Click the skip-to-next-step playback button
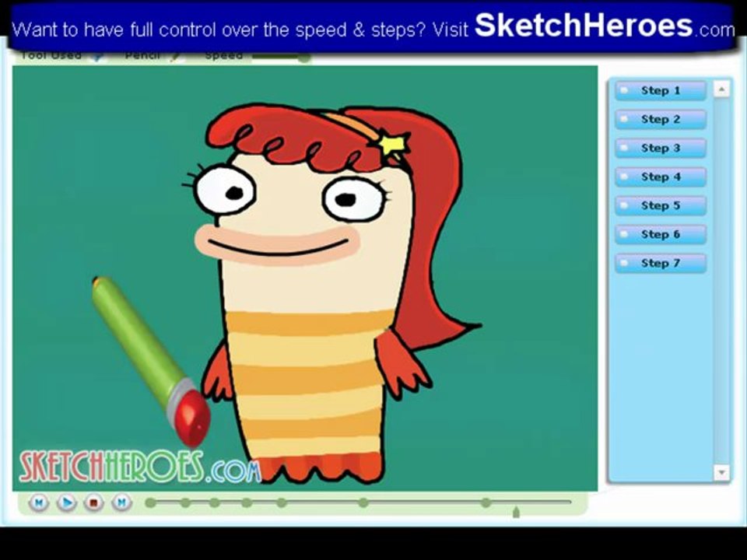 (121, 502)
